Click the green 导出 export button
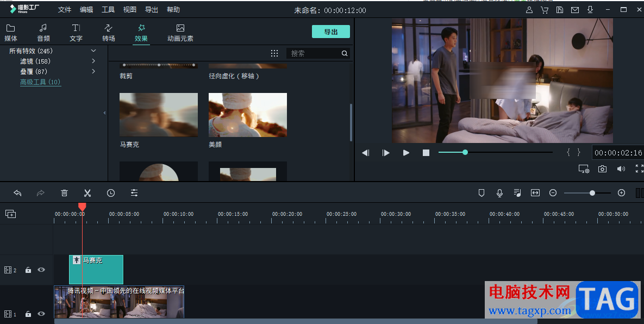 (331, 32)
